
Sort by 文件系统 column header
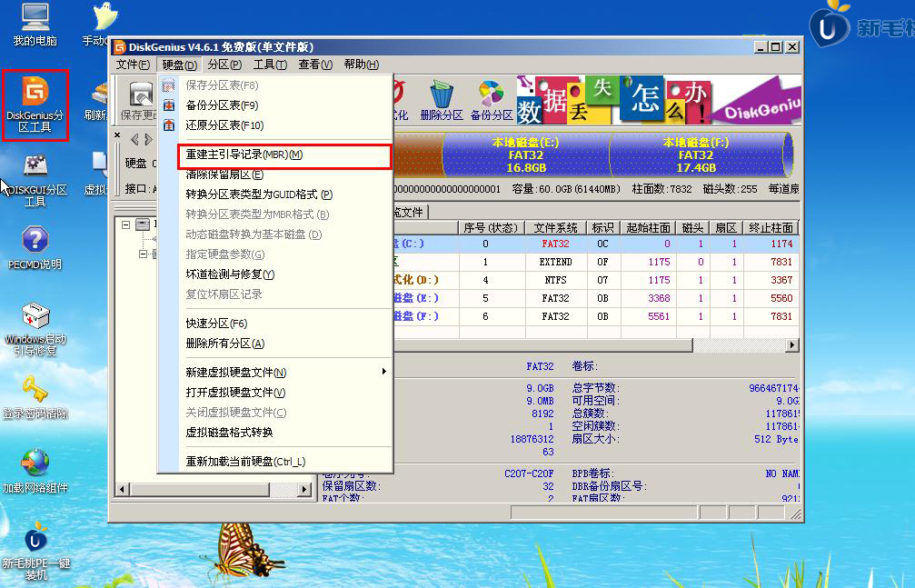point(555,228)
